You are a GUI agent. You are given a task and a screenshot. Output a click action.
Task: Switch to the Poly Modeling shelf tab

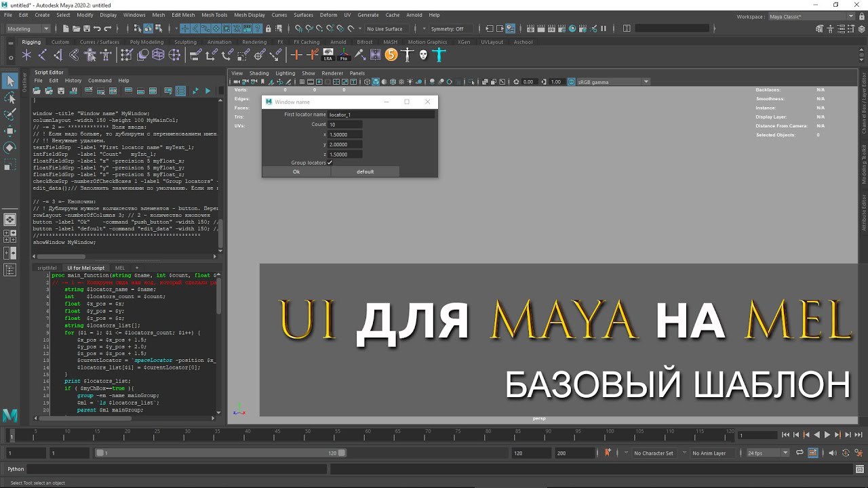coord(146,42)
